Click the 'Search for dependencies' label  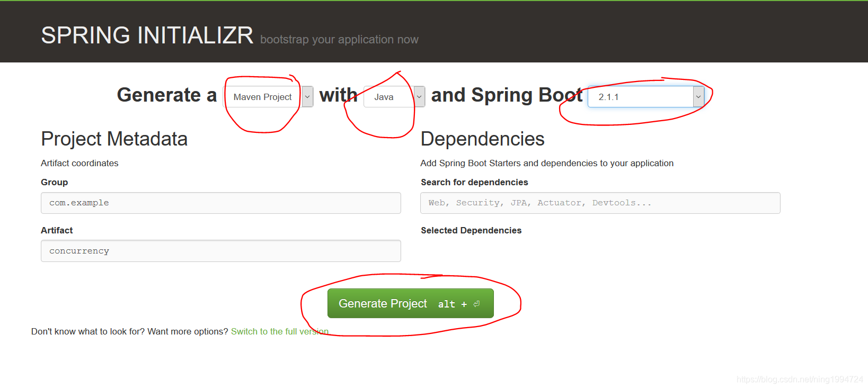474,183
